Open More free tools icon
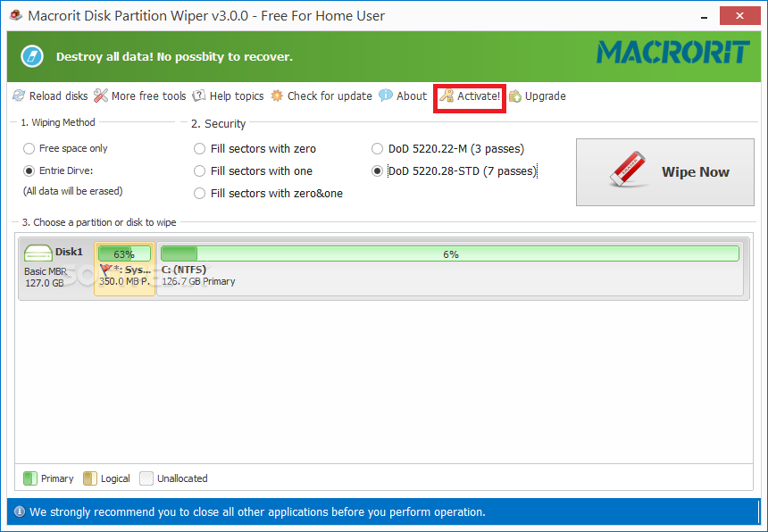This screenshot has height=532, width=768. pyautogui.click(x=101, y=96)
